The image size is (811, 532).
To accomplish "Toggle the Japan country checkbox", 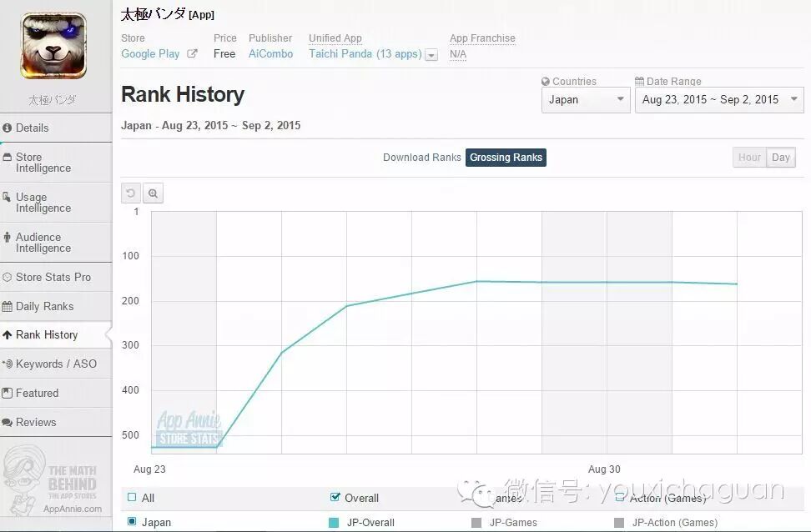I will (x=131, y=522).
